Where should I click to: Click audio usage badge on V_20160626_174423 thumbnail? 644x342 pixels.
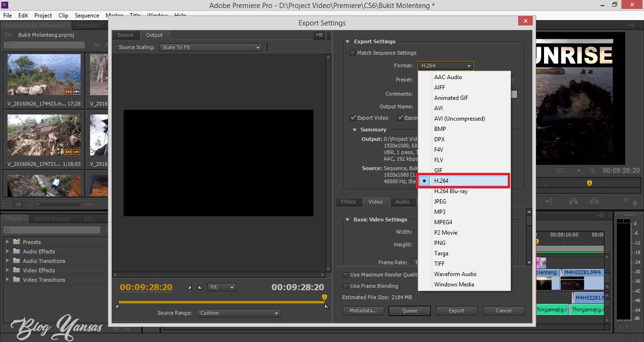[x=76, y=91]
